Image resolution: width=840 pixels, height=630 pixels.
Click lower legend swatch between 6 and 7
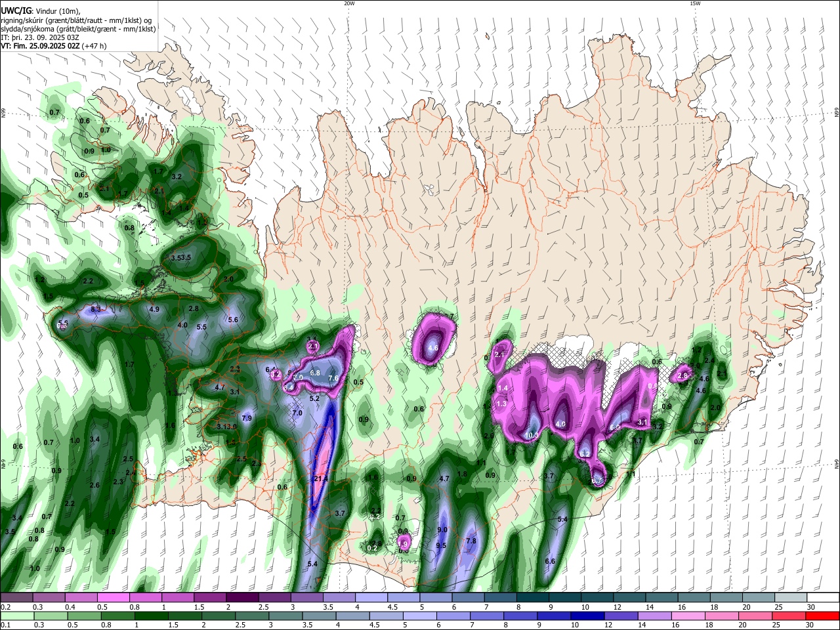pos(453,616)
